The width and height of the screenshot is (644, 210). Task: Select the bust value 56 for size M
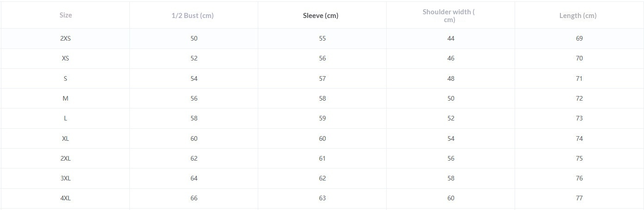pos(194,98)
